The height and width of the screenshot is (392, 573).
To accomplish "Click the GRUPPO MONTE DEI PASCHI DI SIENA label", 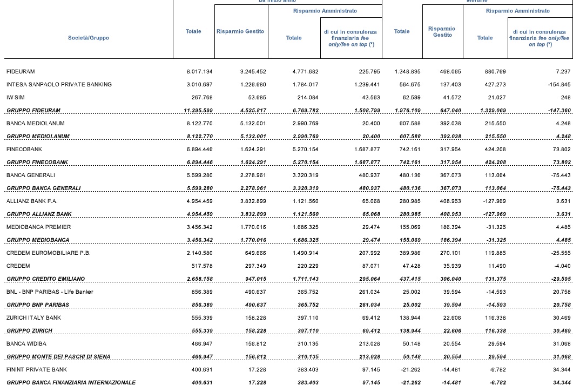I will (58, 357).
